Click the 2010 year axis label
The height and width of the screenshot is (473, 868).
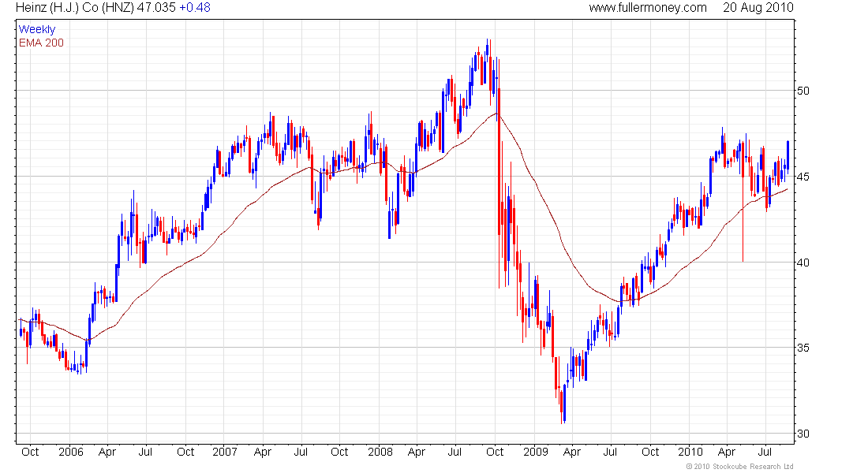point(690,452)
